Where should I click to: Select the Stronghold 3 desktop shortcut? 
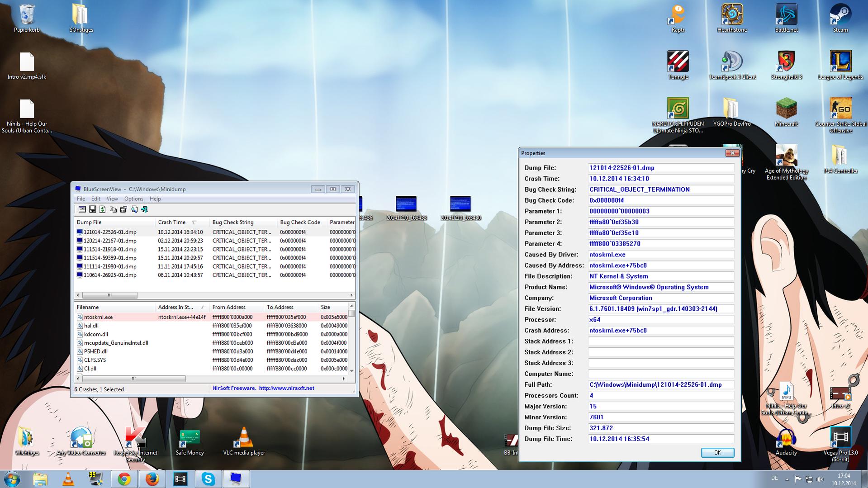(786, 65)
